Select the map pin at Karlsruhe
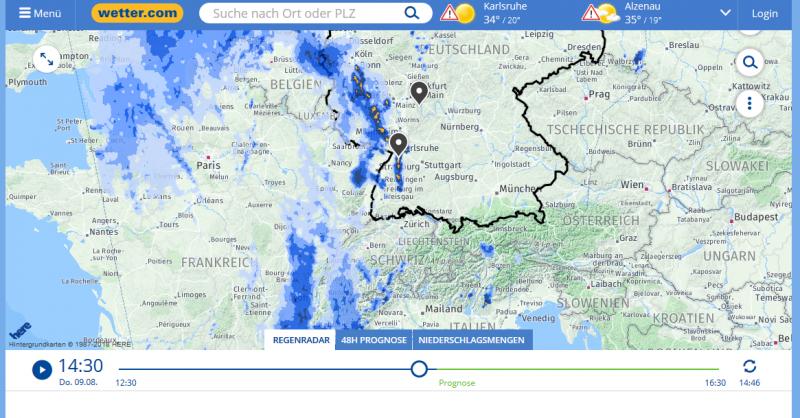This screenshot has width=800, height=418. tap(398, 144)
